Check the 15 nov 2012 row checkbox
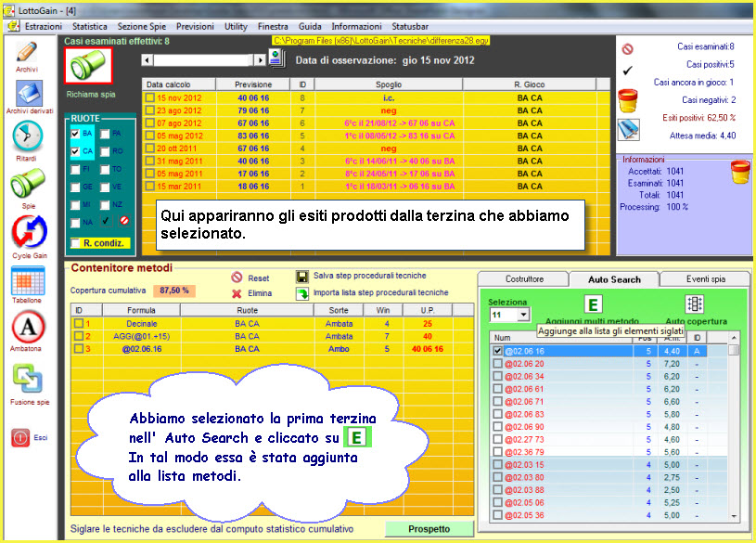The image size is (756, 543). (150, 97)
